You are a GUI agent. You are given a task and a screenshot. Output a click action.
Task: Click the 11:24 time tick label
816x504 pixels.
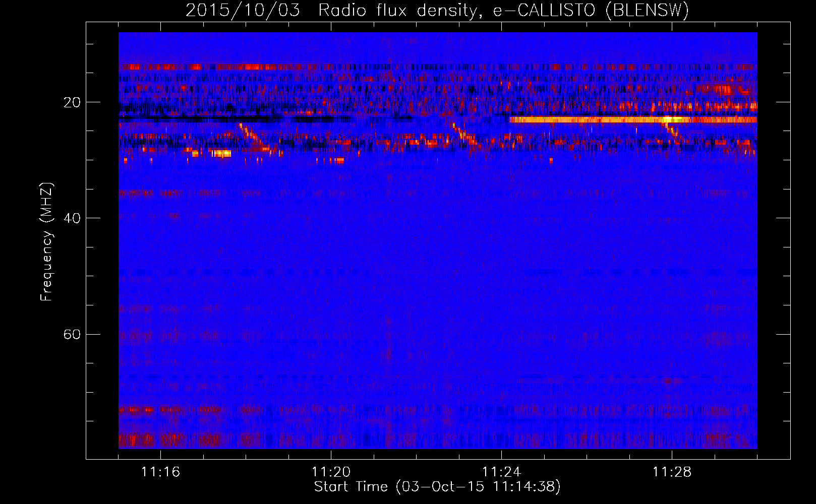click(501, 472)
